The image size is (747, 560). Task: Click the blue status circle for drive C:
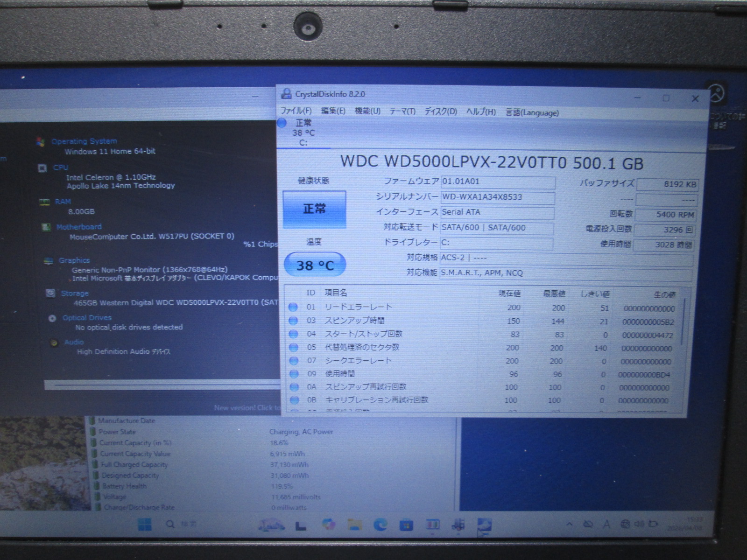282,123
